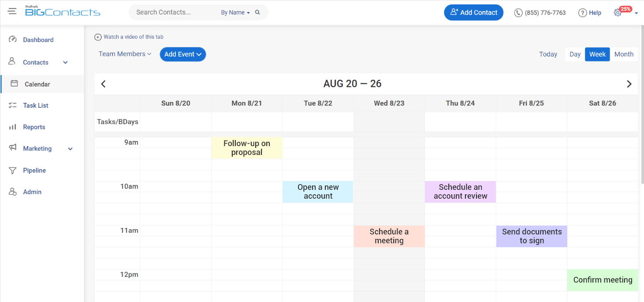Expand the Marketing menu
Viewport: 644px width, 302px height.
pyautogui.click(x=37, y=148)
